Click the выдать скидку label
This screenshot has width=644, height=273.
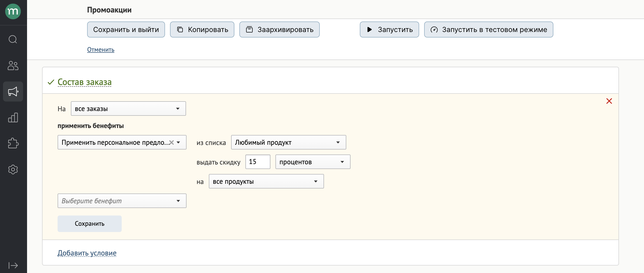(218, 162)
